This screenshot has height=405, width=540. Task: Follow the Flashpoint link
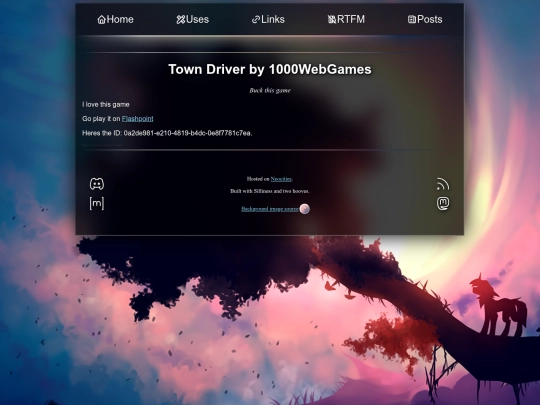pyautogui.click(x=137, y=119)
